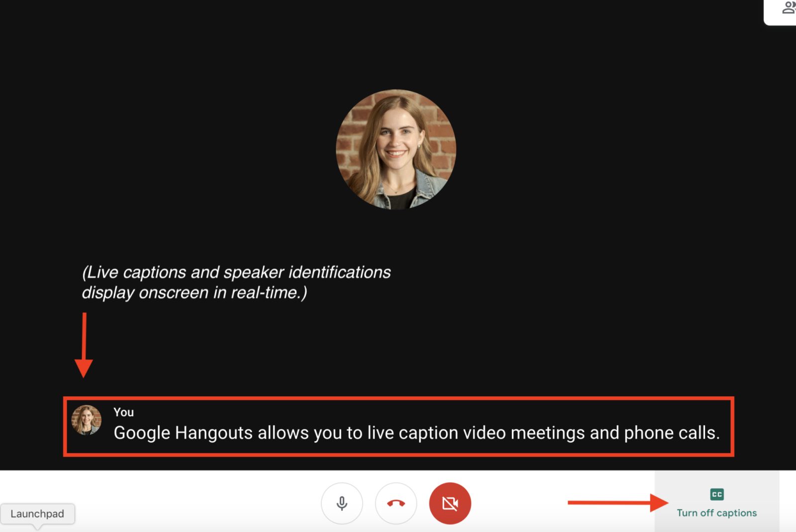Click the 'You' speaker label
This screenshot has height=532, width=796.
(x=123, y=412)
